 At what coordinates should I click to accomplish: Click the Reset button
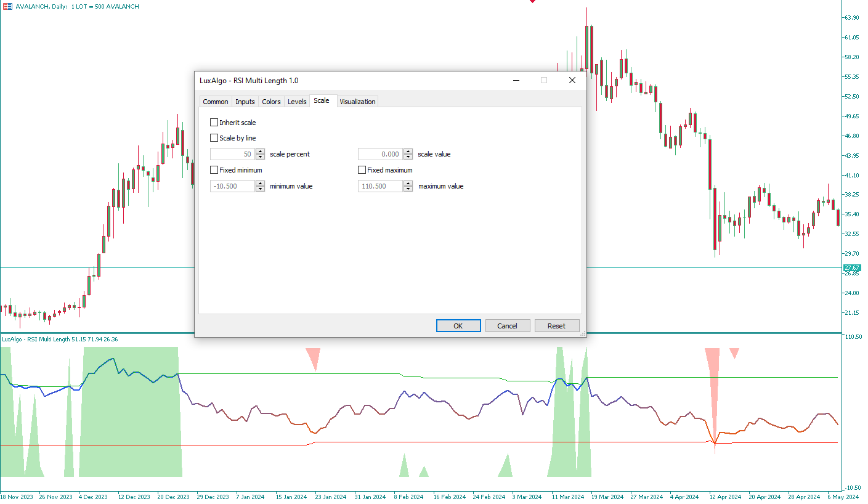tap(556, 326)
